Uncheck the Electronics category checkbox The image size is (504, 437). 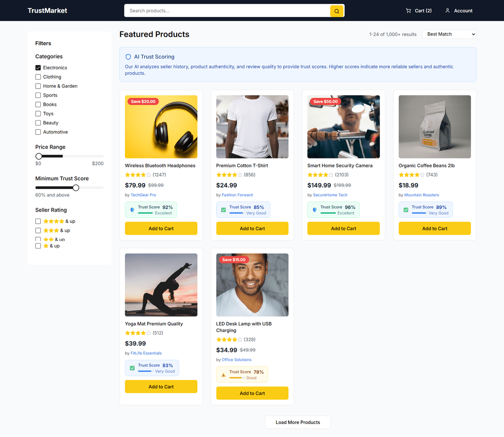38,68
